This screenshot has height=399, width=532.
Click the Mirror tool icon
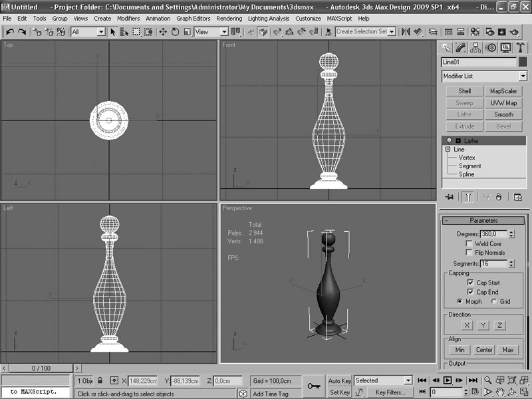point(406,32)
